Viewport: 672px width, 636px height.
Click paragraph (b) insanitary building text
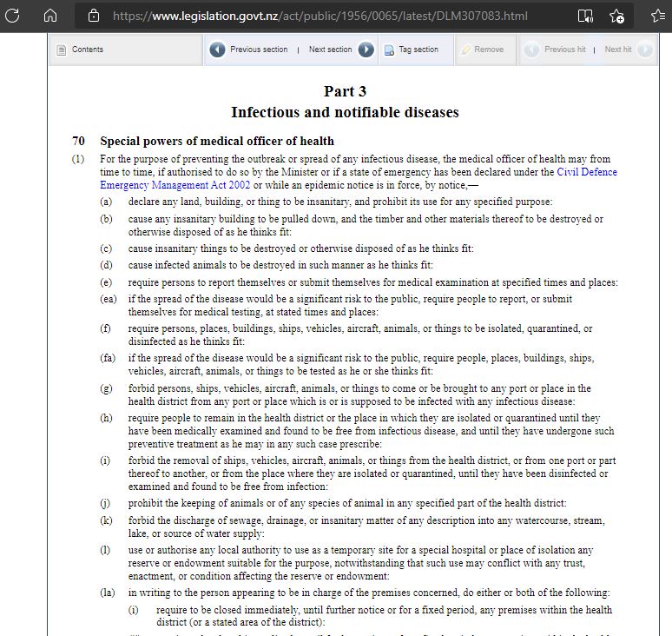[366, 225]
